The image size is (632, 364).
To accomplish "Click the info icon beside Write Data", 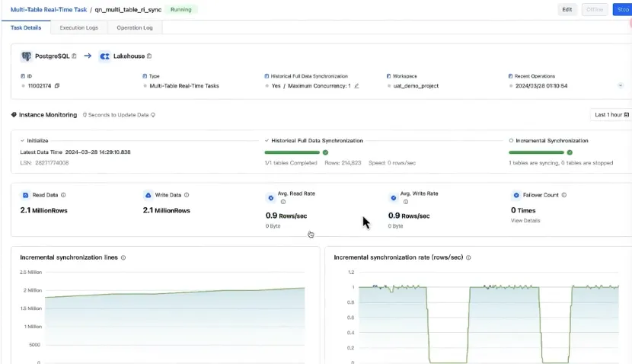I will 187,195.
